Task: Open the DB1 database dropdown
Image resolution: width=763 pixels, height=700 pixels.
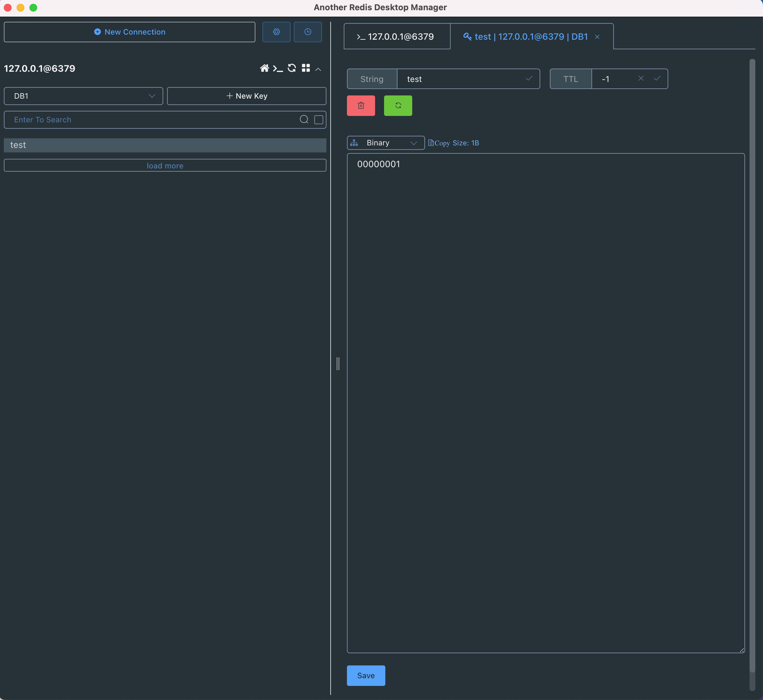Action: pyautogui.click(x=83, y=96)
